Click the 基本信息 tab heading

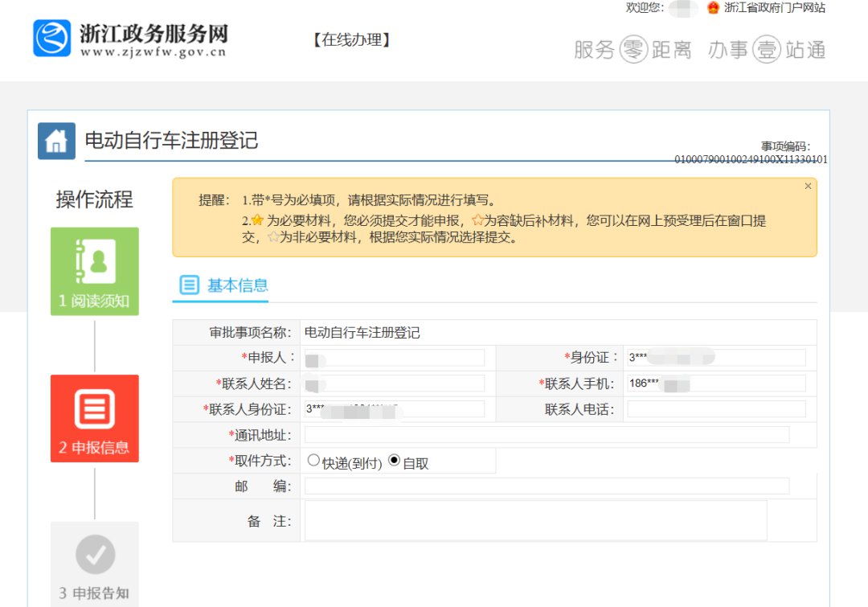coord(237,285)
